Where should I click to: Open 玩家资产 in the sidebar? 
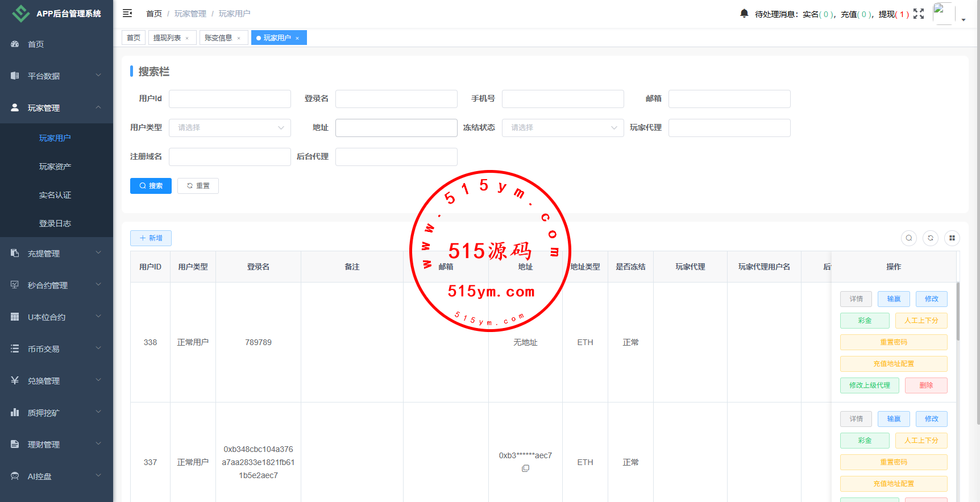coord(55,167)
